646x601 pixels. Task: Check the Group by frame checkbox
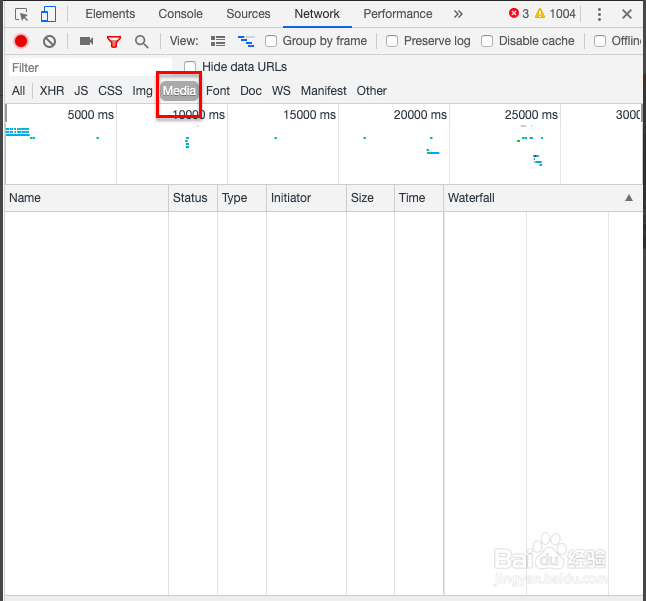click(x=271, y=41)
